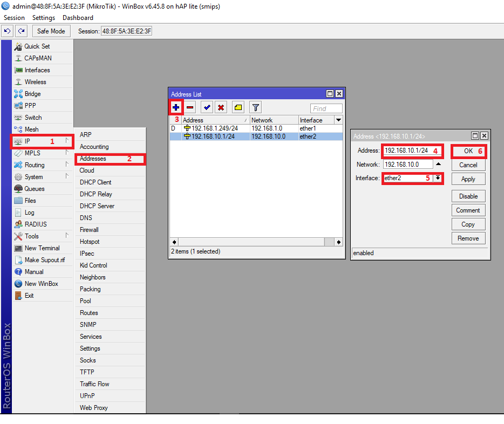Click Comment button in Address dialog
The width and height of the screenshot is (504, 424).
click(468, 210)
